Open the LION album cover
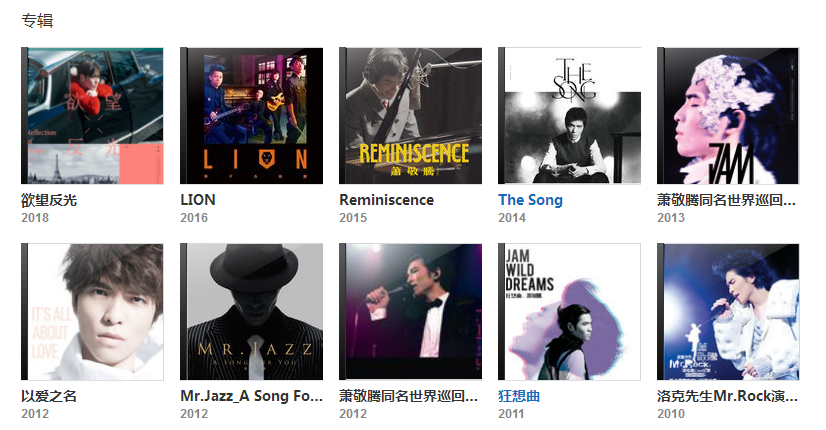The width and height of the screenshot is (826, 430). (251, 116)
